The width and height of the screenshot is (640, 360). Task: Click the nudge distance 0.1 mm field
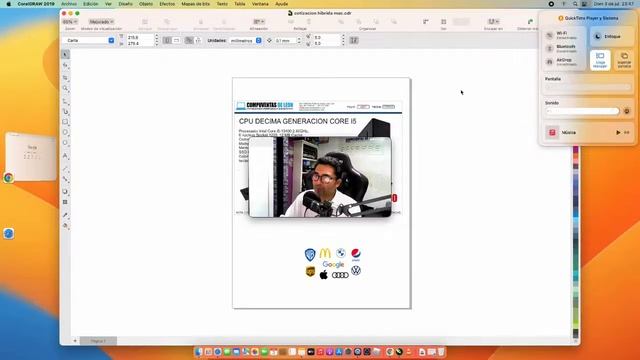click(285, 40)
